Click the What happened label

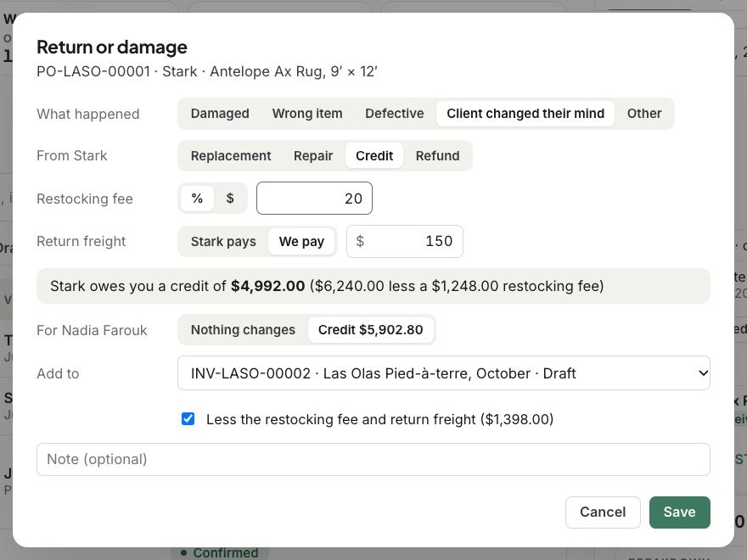(x=88, y=114)
